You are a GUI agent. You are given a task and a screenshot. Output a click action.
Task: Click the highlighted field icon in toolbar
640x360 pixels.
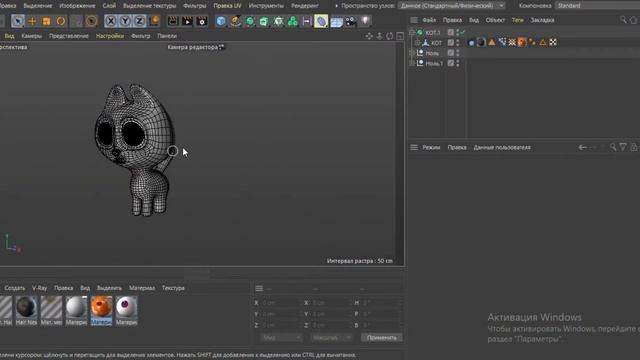[321, 21]
